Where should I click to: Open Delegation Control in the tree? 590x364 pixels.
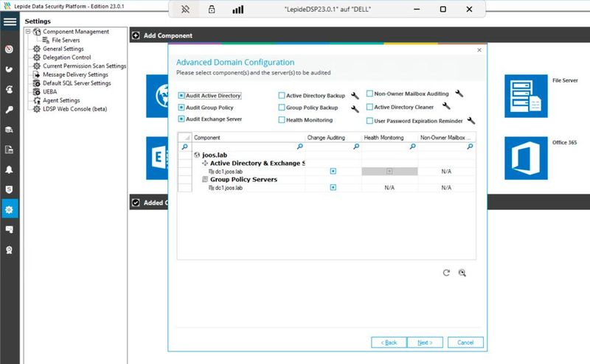tap(67, 57)
